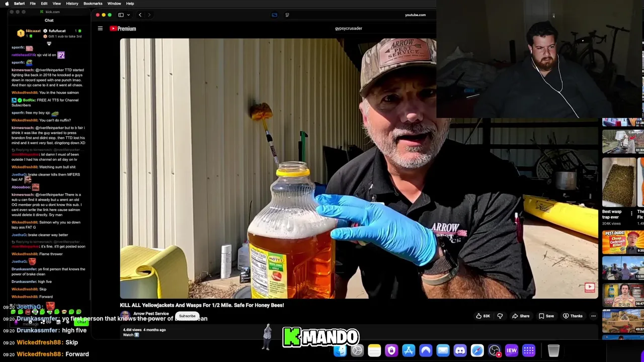Screen dimensions: 644x362
Task: Click the Chat header in kick.com window
Action: [49, 21]
